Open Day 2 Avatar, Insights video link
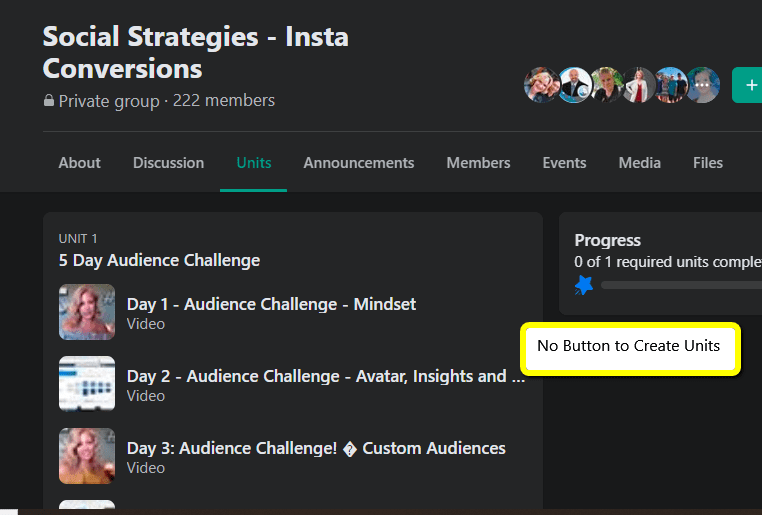762x515 pixels. pyautogui.click(x=326, y=376)
